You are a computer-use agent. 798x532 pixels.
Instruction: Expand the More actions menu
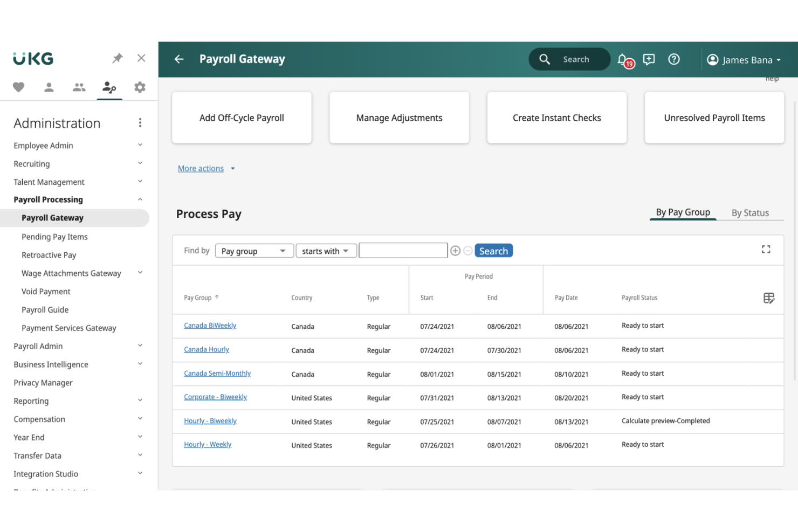pyautogui.click(x=206, y=169)
